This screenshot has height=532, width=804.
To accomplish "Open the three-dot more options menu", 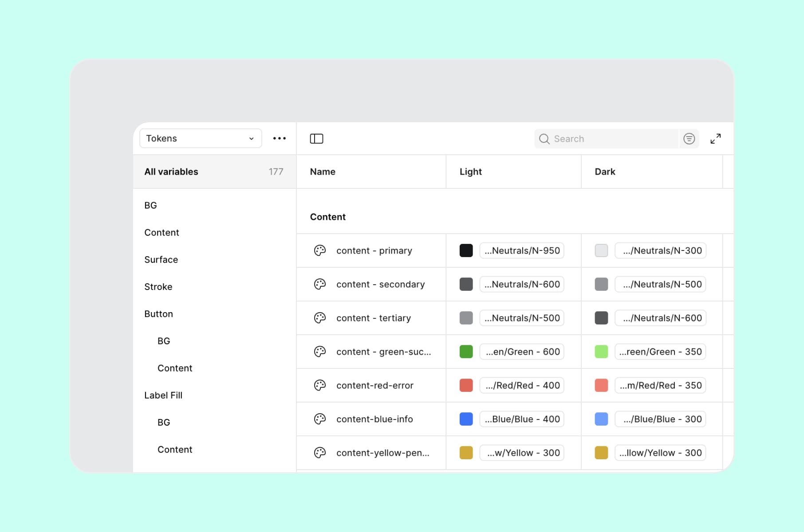I will click(280, 138).
